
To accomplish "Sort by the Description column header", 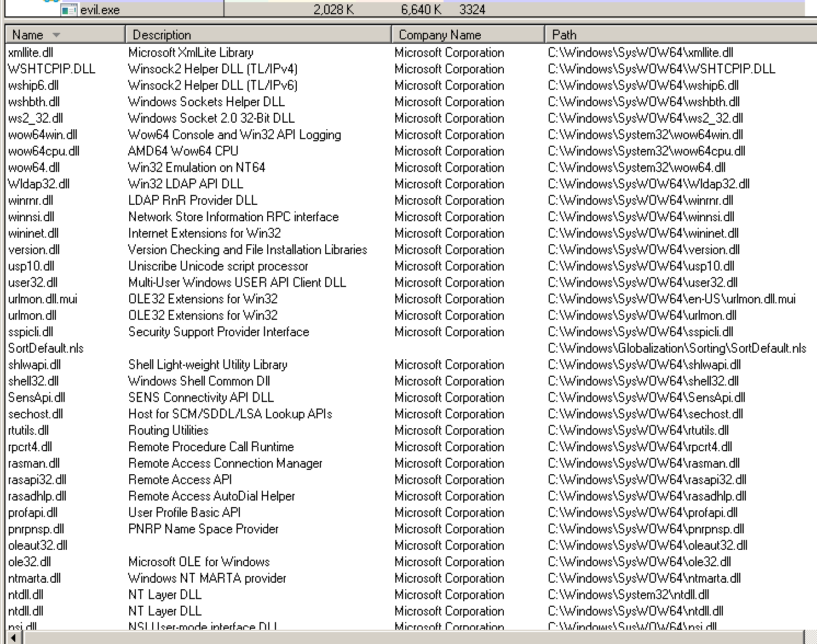I will coord(258,34).
